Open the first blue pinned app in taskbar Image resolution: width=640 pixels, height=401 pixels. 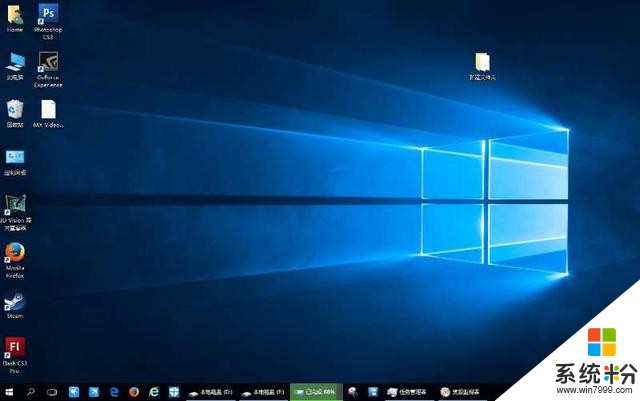pos(74,392)
